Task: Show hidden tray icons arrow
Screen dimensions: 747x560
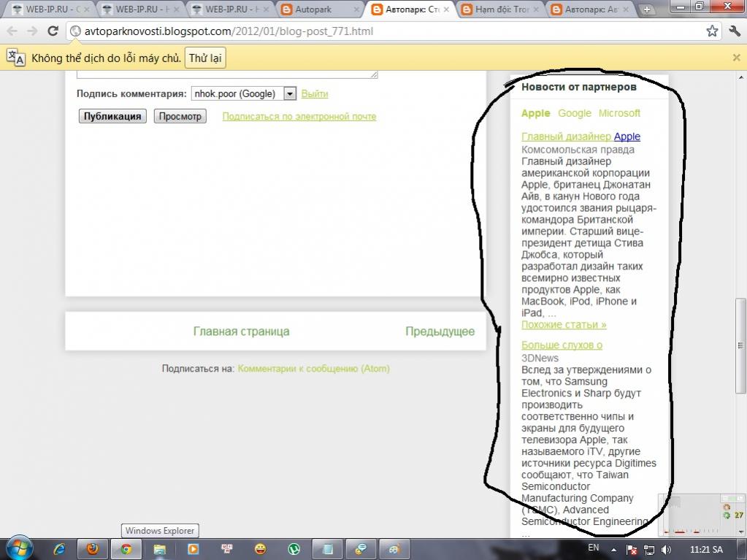Action: point(613,550)
